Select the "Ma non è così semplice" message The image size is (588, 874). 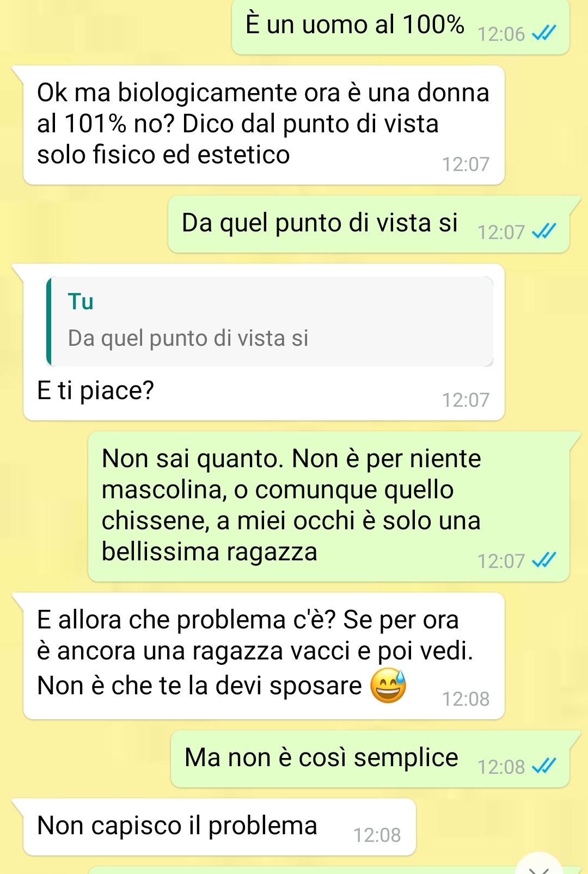point(370,759)
